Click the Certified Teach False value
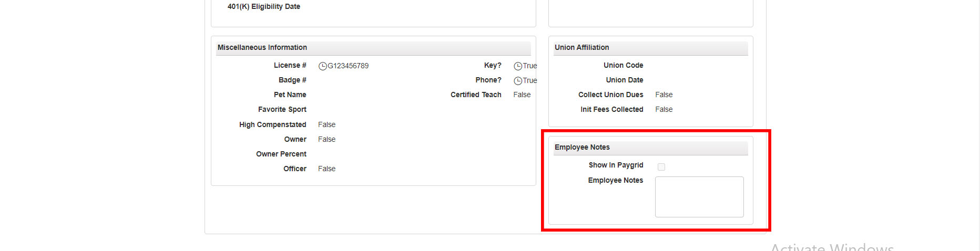The image size is (980, 251). point(522,95)
